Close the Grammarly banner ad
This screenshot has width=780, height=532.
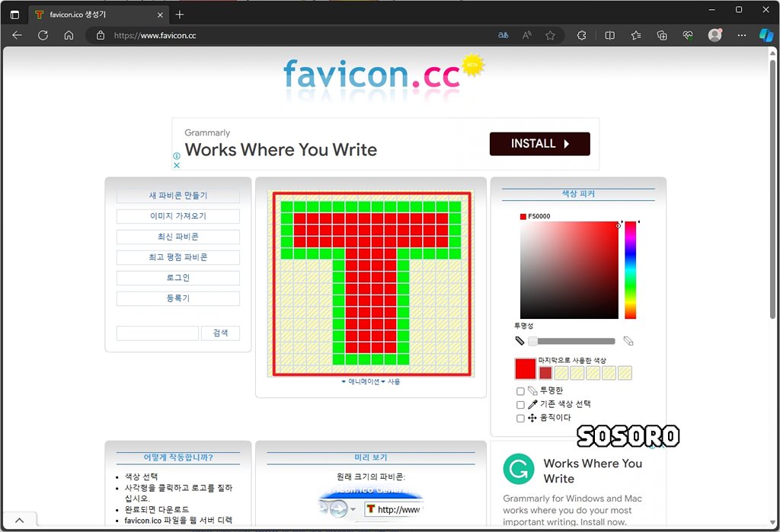[x=177, y=166]
